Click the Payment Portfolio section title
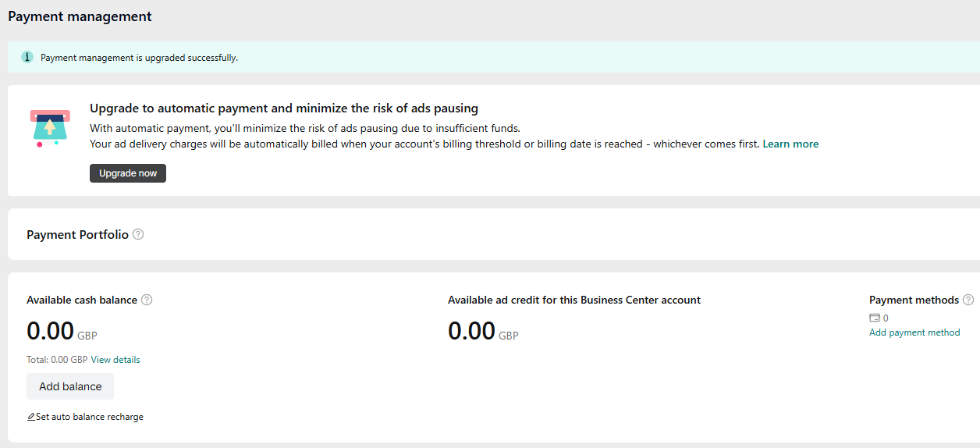Viewport: 980px width, 448px height. [x=77, y=234]
